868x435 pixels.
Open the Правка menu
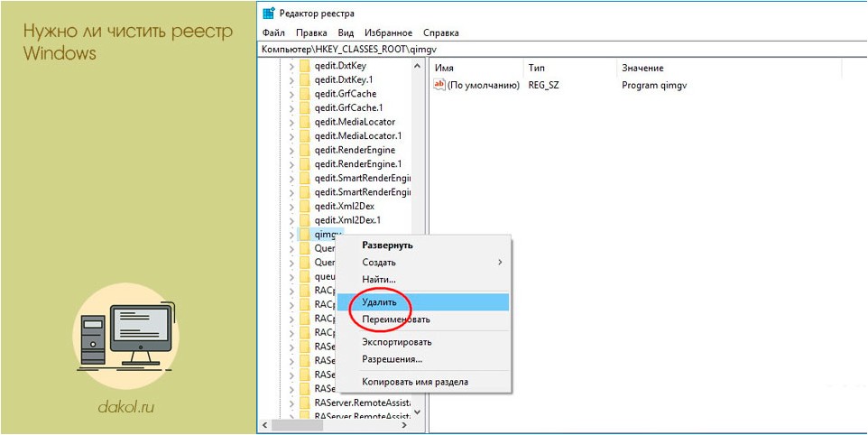click(x=311, y=32)
